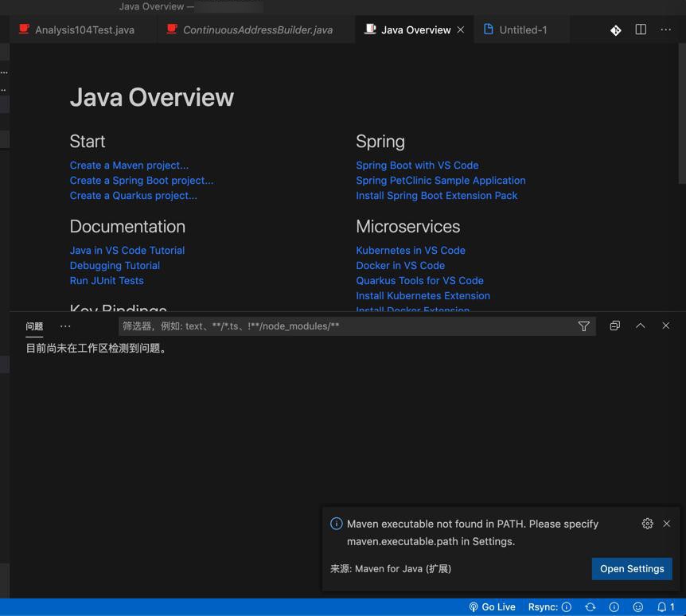Open Git Graph from the editor toolbar
This screenshot has width=686, height=616.
[615, 29]
